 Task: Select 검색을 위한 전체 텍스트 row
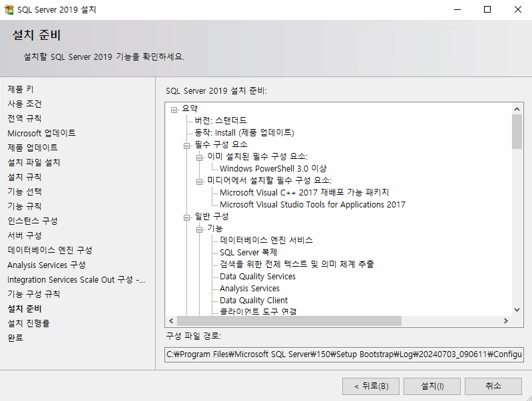(x=297, y=264)
